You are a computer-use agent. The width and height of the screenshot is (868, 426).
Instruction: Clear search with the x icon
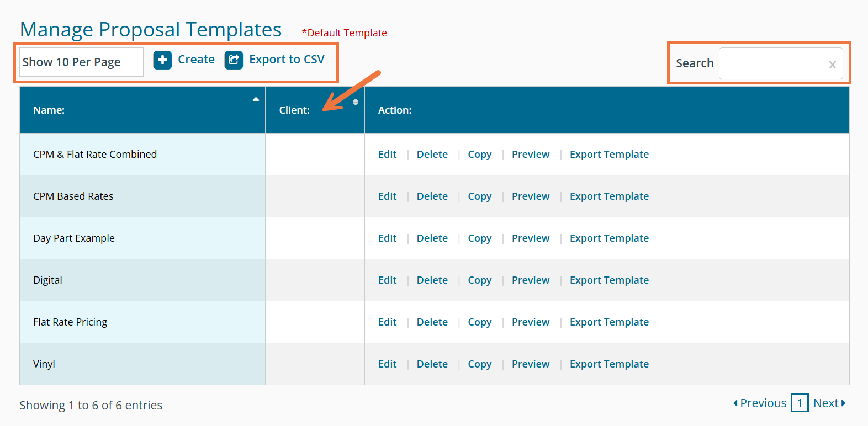(x=832, y=65)
